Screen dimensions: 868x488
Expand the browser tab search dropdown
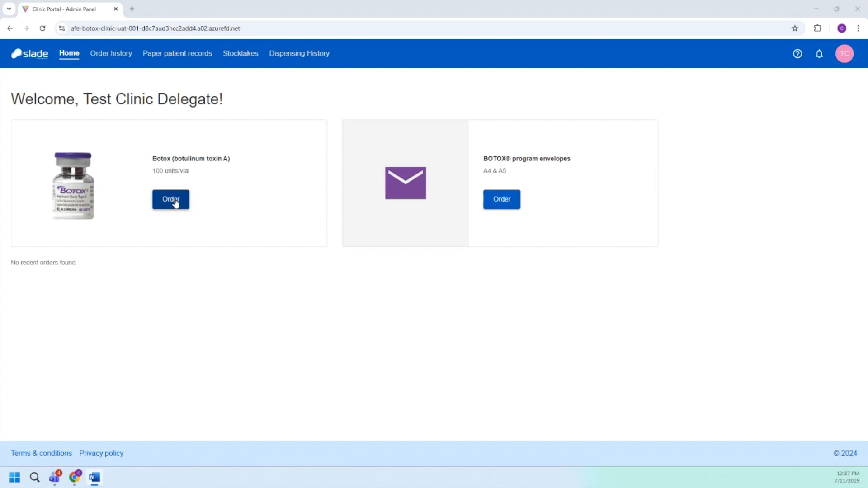9,9
